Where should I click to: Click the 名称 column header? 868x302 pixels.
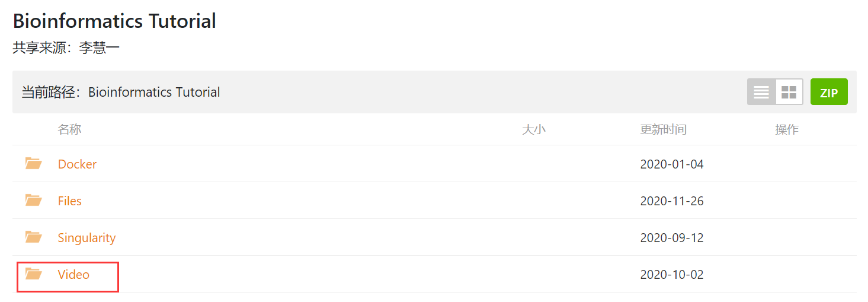(x=69, y=129)
